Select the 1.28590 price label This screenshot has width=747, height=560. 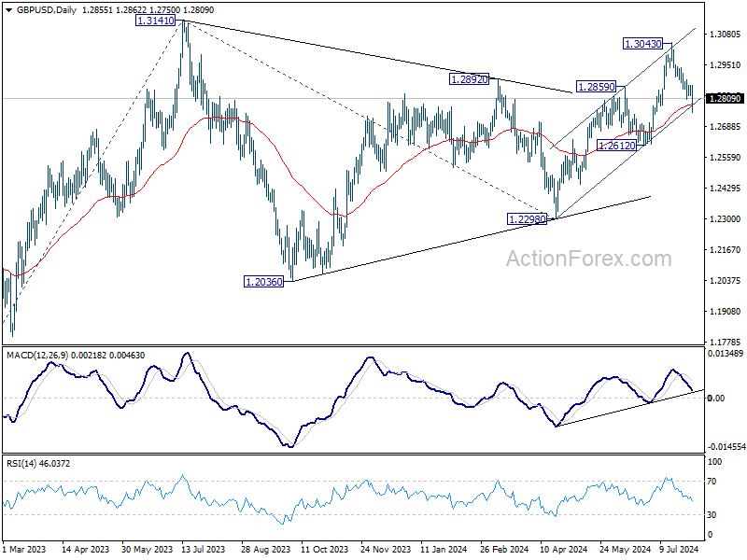596,87
